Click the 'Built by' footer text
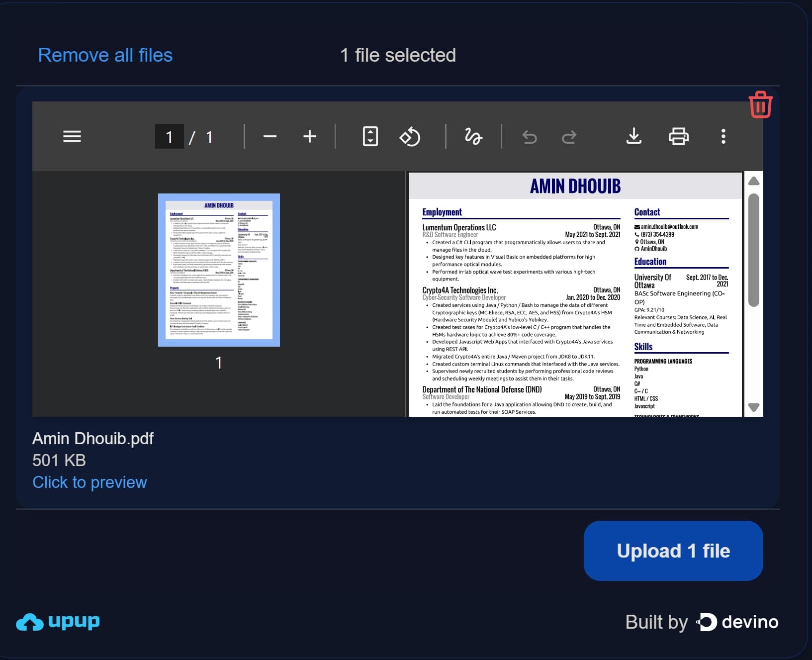The height and width of the screenshot is (660, 812). point(656,622)
